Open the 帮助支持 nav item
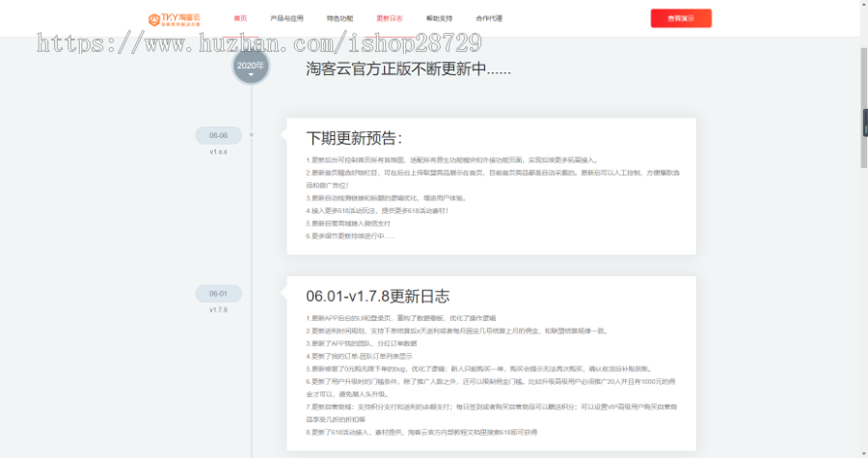Viewport: 868px width, 458px height. 440,18
